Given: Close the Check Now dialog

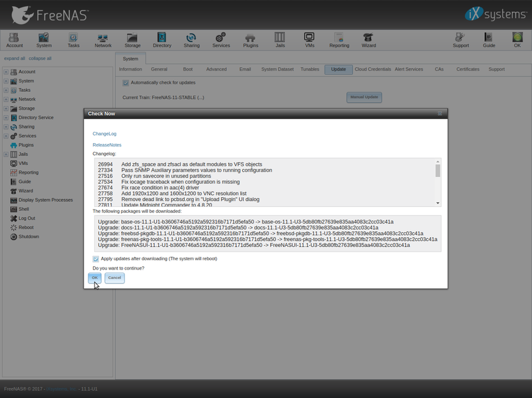Looking at the screenshot, I should tap(440, 113).
